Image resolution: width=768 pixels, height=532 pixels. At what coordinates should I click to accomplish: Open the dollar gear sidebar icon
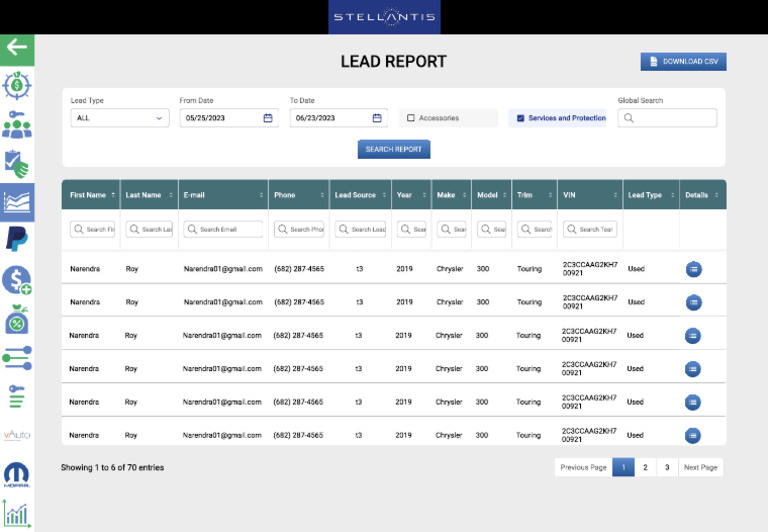(17, 86)
